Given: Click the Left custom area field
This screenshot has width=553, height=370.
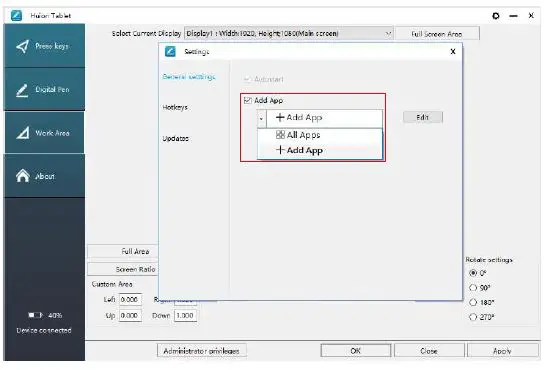Looking at the screenshot, I should (x=130, y=299).
